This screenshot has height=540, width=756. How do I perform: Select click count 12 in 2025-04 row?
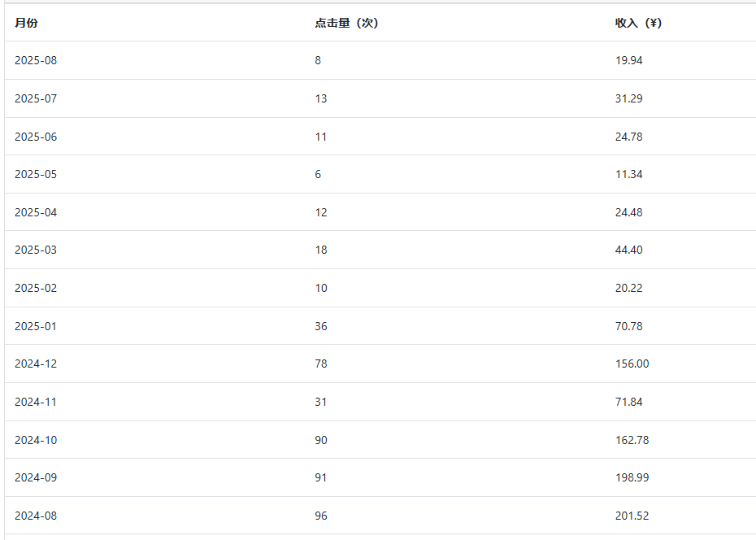[321, 212]
